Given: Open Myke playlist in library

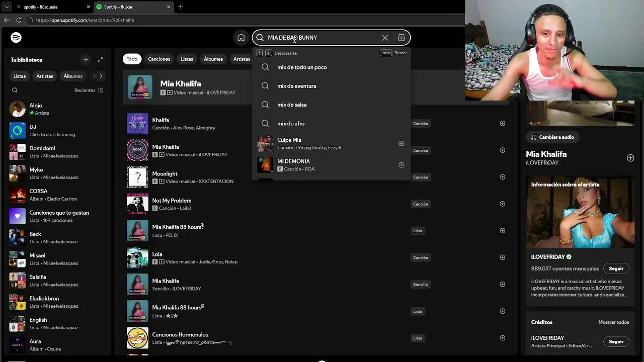Looking at the screenshot, I should 57,173.
